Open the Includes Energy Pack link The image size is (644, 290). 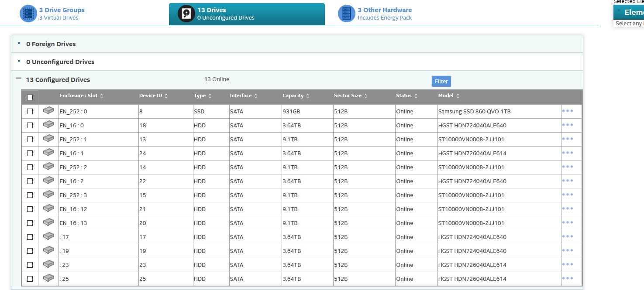point(385,18)
